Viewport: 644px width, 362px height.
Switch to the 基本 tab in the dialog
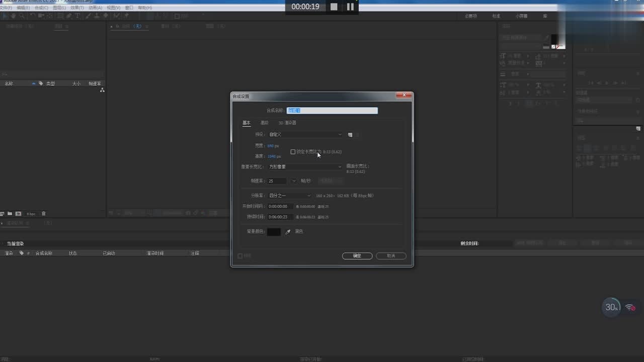(x=247, y=123)
